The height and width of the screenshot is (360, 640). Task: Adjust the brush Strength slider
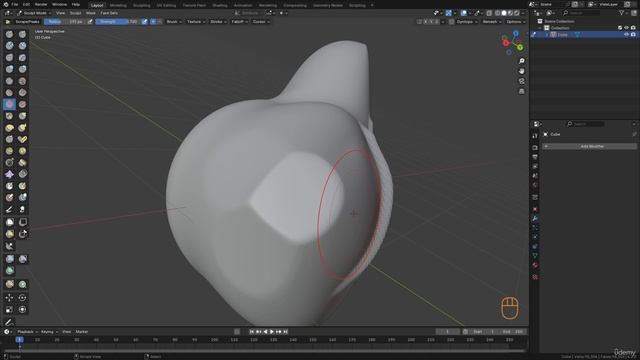pos(118,22)
